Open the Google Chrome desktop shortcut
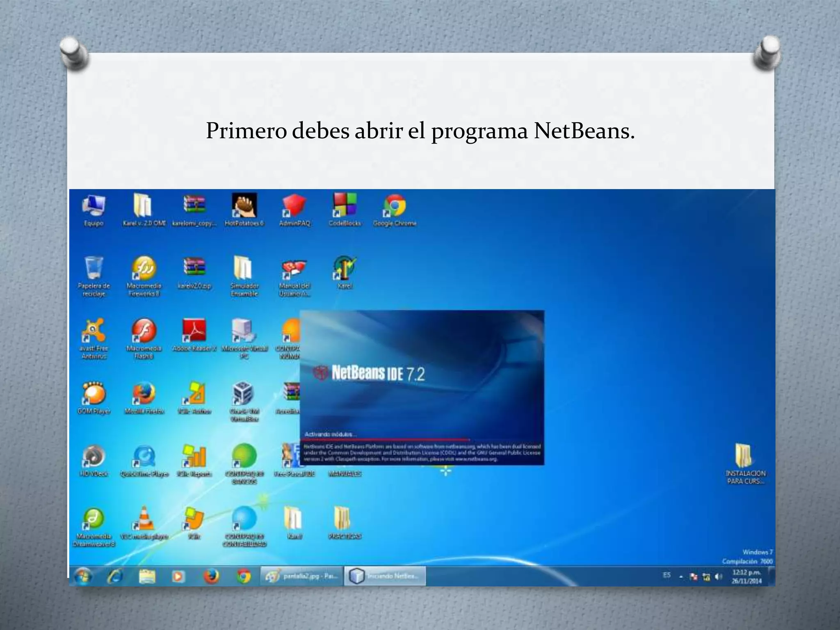 (x=395, y=210)
